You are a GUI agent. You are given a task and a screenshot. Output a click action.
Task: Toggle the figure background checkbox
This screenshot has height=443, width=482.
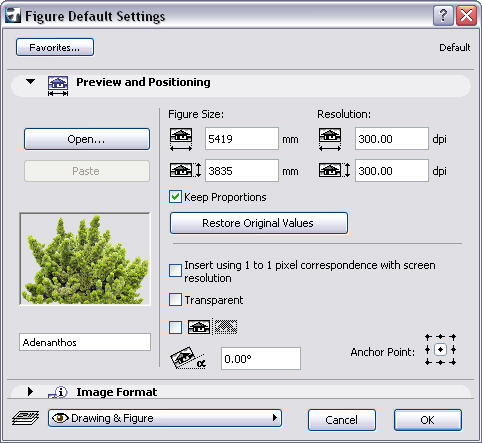[175, 327]
